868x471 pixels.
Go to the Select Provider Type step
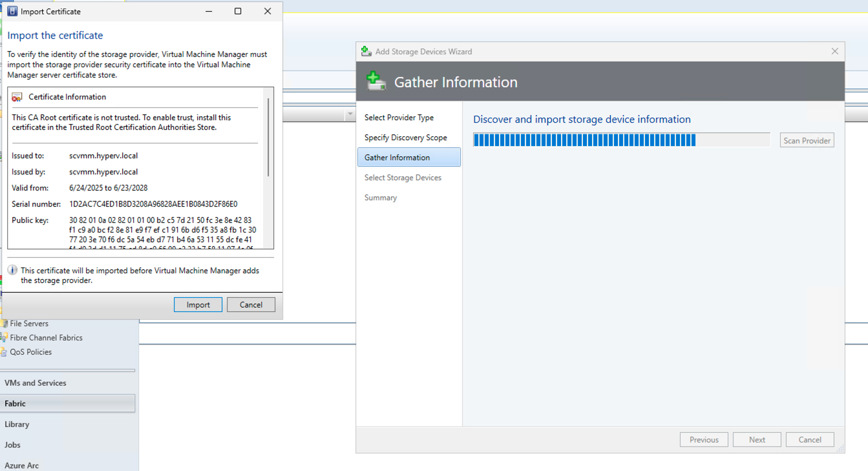tap(399, 118)
